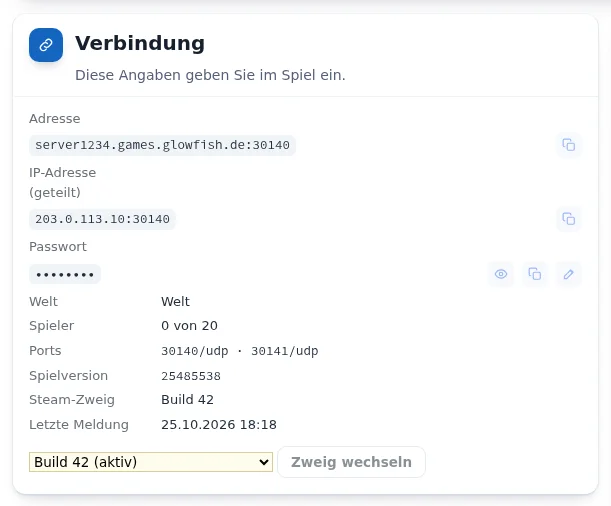Image resolution: width=611 pixels, height=506 pixels.
Task: Click the Verbindung heading
Action: tap(140, 43)
